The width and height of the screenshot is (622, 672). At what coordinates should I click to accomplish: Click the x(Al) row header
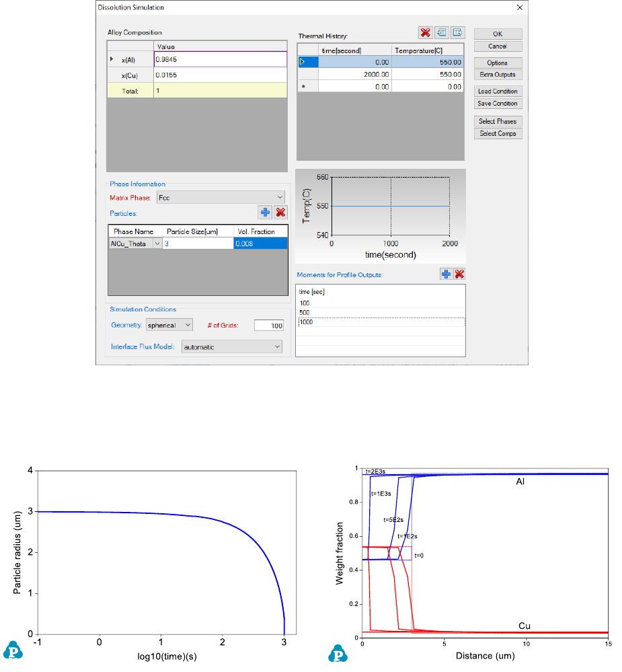130,60
